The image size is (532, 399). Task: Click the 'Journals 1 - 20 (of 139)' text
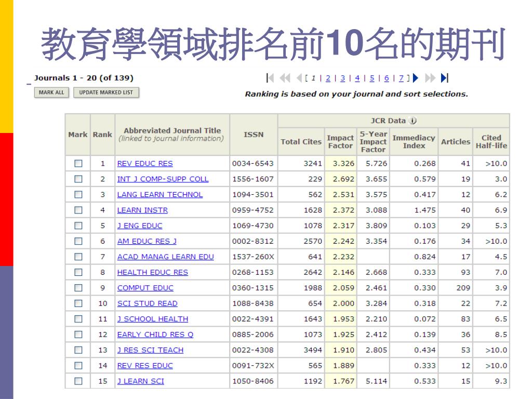pos(84,78)
